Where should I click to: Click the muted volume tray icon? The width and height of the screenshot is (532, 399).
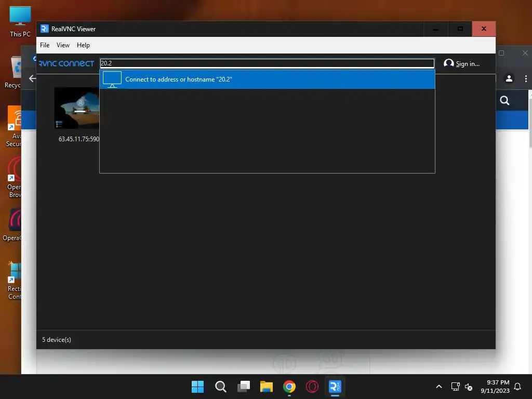coord(469,387)
